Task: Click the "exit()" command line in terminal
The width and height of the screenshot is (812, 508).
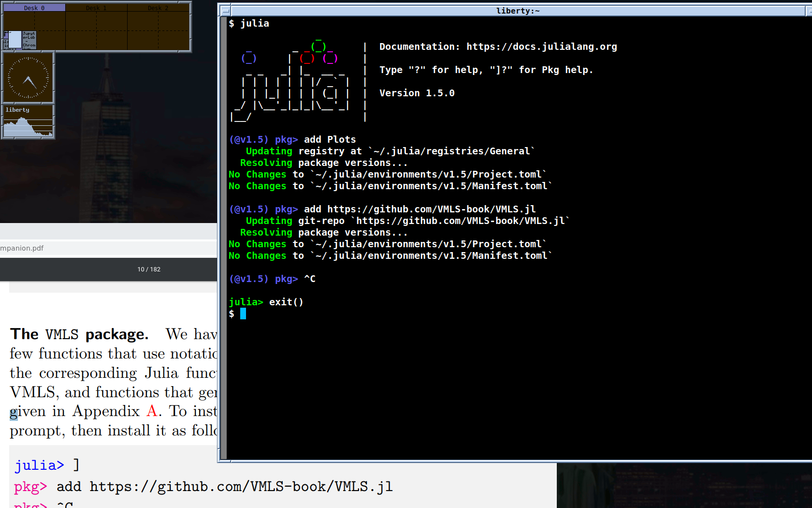Action: point(286,302)
